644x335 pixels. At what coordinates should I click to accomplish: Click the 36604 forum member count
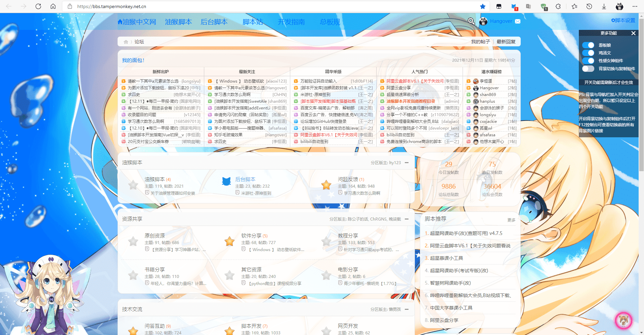pos(492,186)
